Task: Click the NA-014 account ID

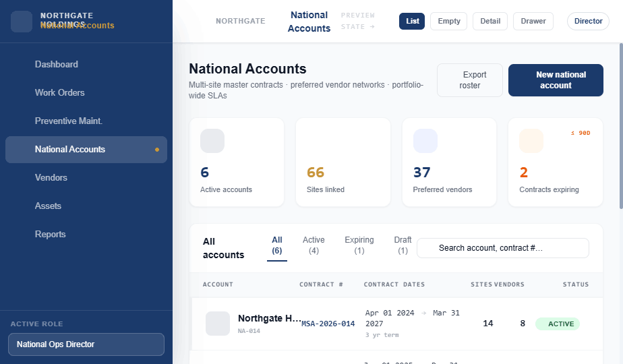Action: tap(249, 330)
